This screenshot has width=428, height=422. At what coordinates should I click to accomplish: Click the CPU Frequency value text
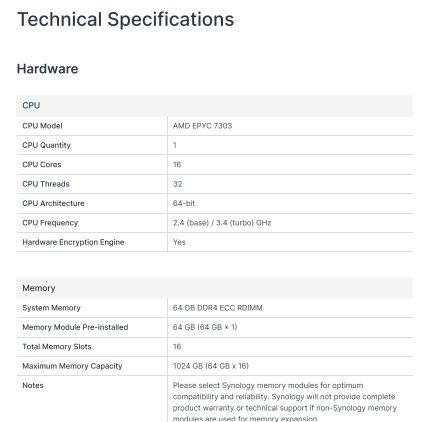pyautogui.click(x=222, y=223)
